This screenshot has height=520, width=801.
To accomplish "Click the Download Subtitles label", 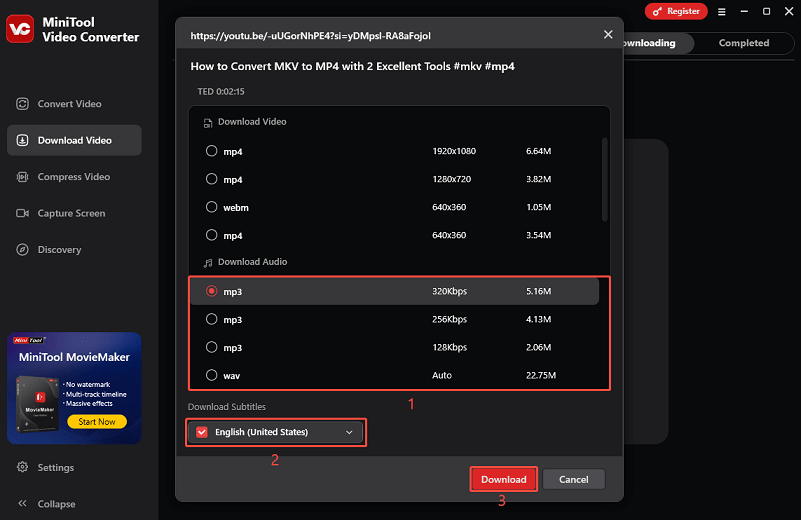I will click(x=227, y=407).
